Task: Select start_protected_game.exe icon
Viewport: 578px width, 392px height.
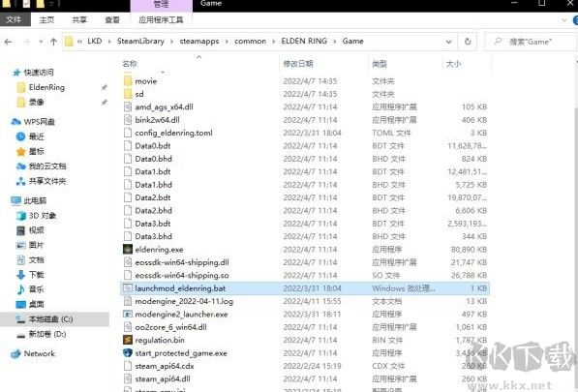Action: point(128,353)
